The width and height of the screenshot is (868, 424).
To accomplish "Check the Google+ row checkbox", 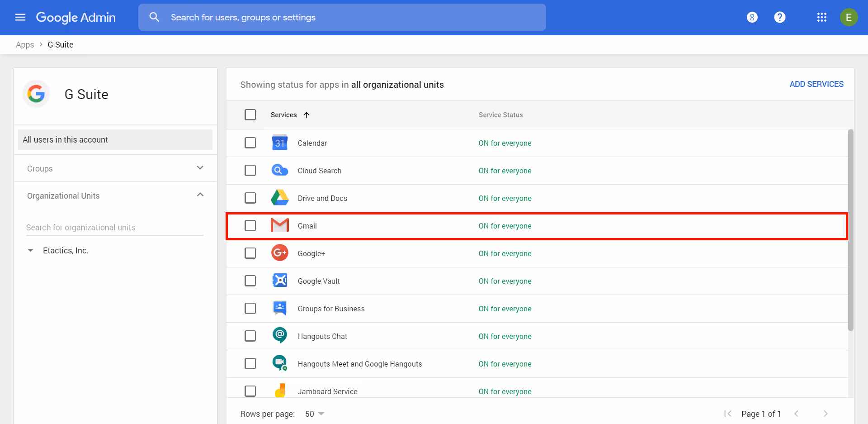I will 250,253.
